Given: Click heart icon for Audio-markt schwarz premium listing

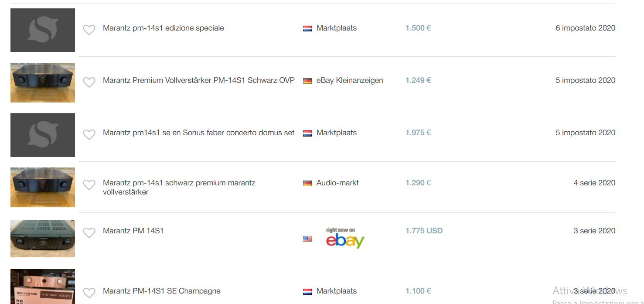Looking at the screenshot, I should coord(89,184).
